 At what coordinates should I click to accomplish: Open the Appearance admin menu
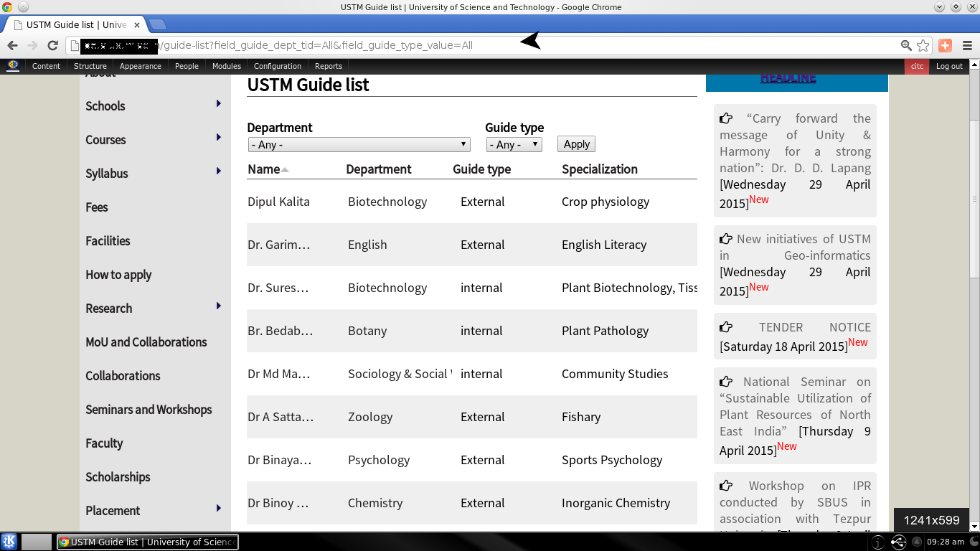click(141, 66)
